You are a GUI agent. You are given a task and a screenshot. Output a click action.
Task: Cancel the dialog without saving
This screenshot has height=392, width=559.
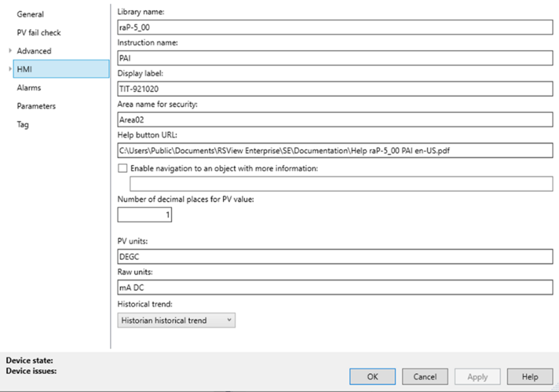425,376
